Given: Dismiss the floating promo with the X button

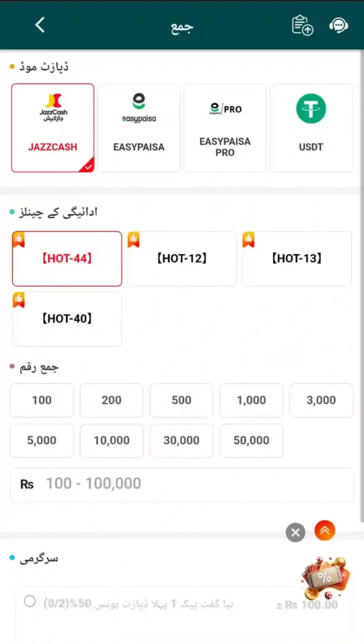Looking at the screenshot, I should (295, 533).
